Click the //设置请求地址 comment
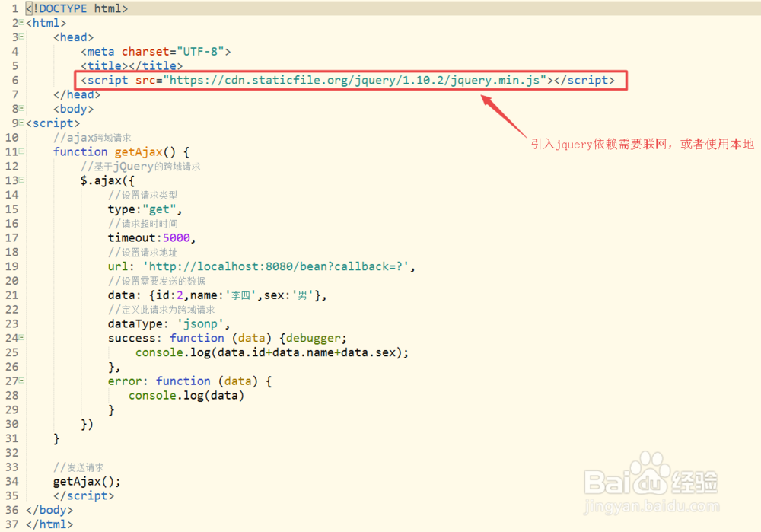The height and width of the screenshot is (532, 761). pyautogui.click(x=143, y=253)
